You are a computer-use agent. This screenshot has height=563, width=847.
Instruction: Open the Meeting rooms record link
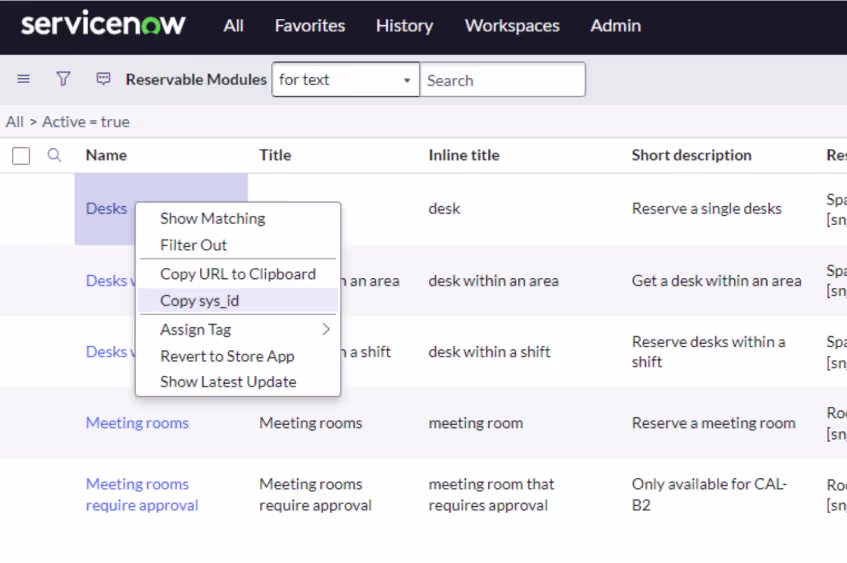137,423
